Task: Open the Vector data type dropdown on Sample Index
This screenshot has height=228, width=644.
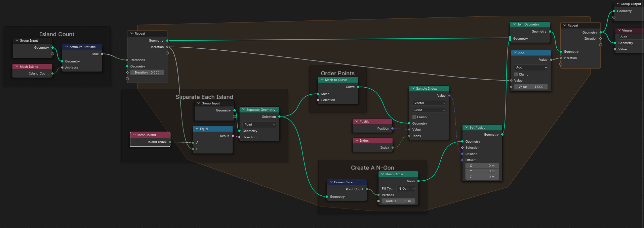Action: (429, 103)
